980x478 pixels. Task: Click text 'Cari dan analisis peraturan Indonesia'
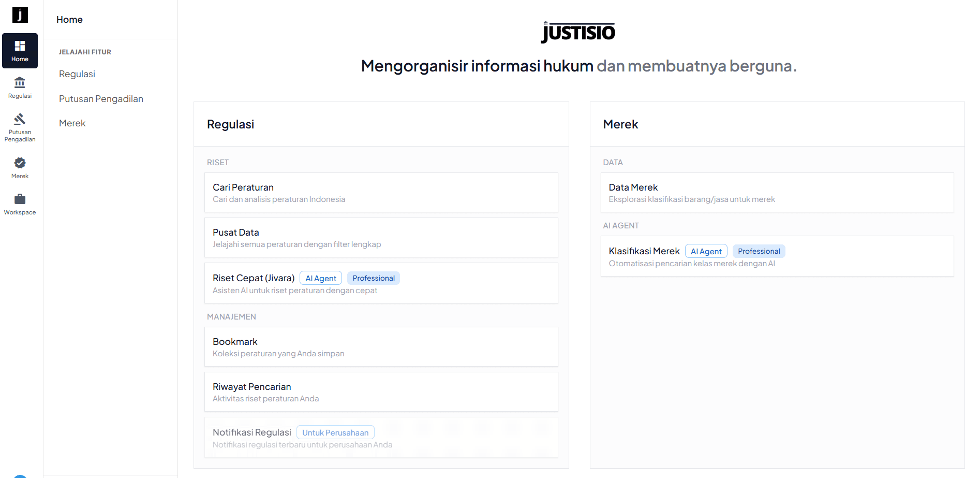279,199
